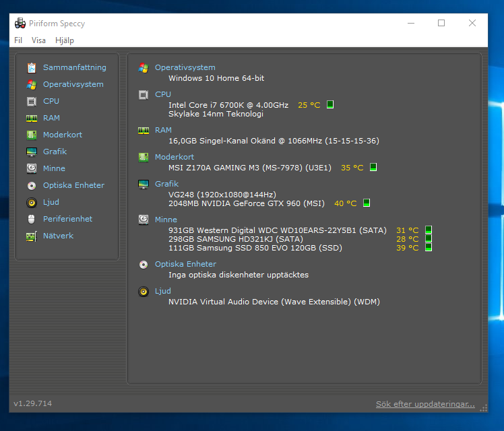Click the Grafik heading link in summary
This screenshot has width=504, height=431.
point(167,184)
